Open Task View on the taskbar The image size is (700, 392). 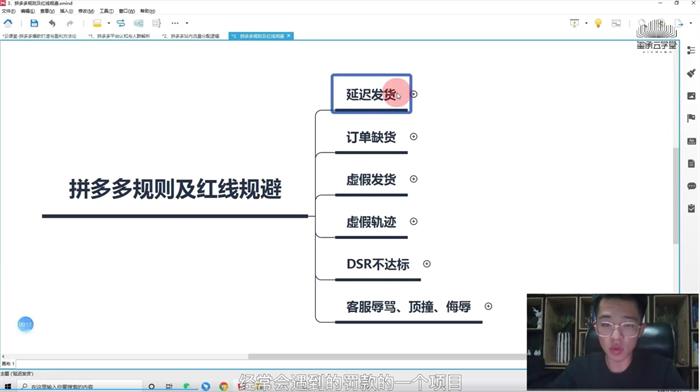coord(169,386)
